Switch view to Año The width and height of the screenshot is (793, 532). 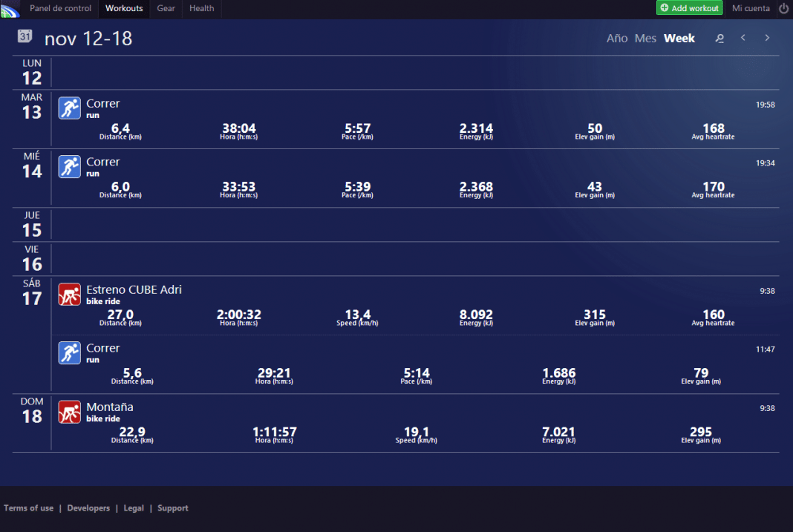click(617, 38)
